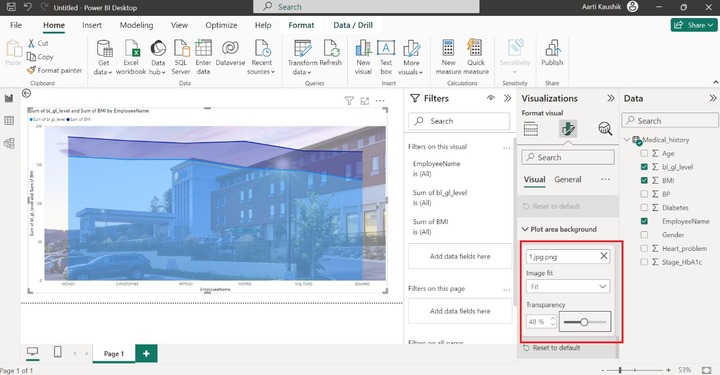The image size is (720, 375).
Task: Open More visuals gallery
Action: pos(411,57)
